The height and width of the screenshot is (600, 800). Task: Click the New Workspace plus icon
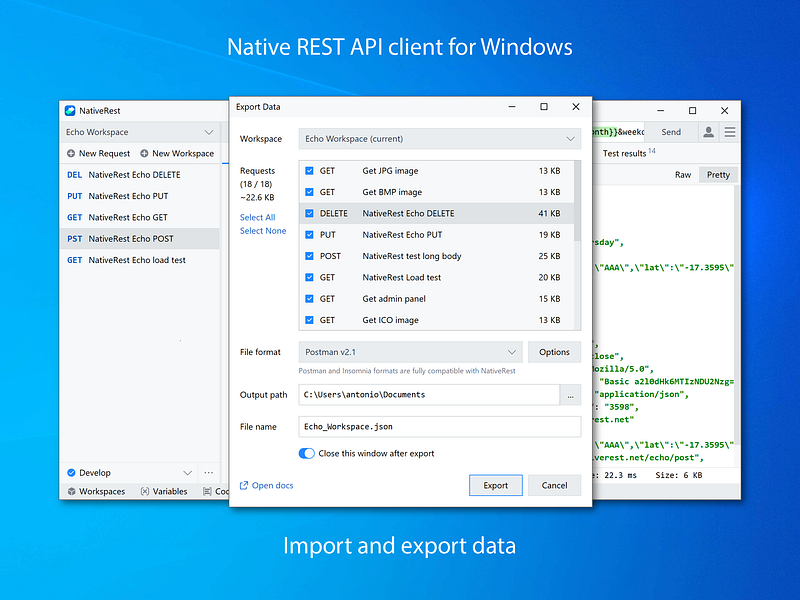click(x=144, y=153)
